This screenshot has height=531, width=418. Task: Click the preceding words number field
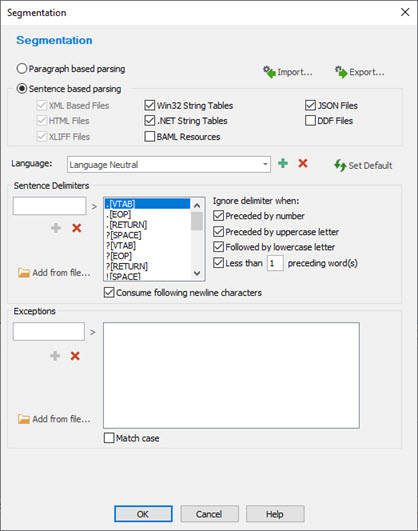pos(275,263)
